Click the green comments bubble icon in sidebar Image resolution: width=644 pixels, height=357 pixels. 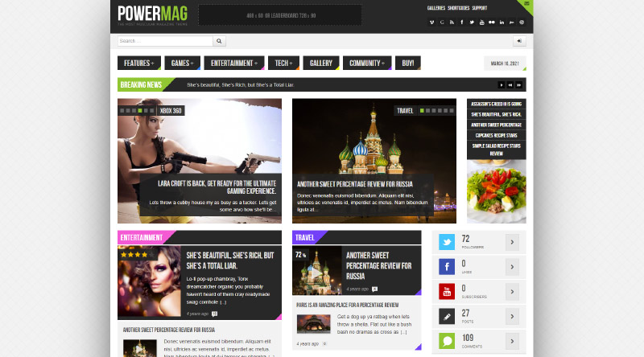(447, 341)
